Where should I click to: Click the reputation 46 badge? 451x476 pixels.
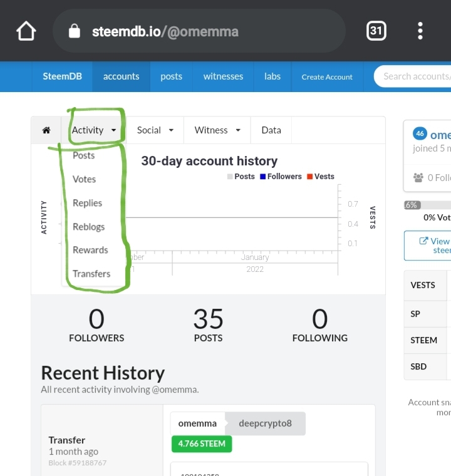420,133
